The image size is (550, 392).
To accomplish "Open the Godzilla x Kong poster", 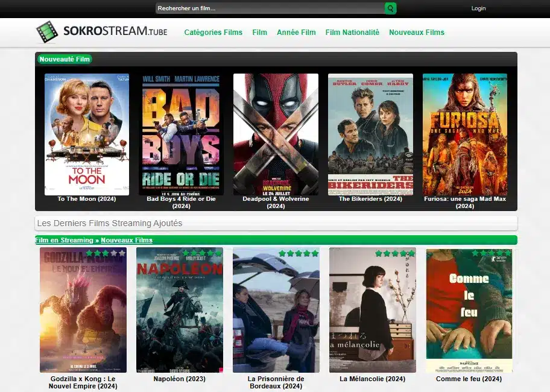I will (x=83, y=310).
